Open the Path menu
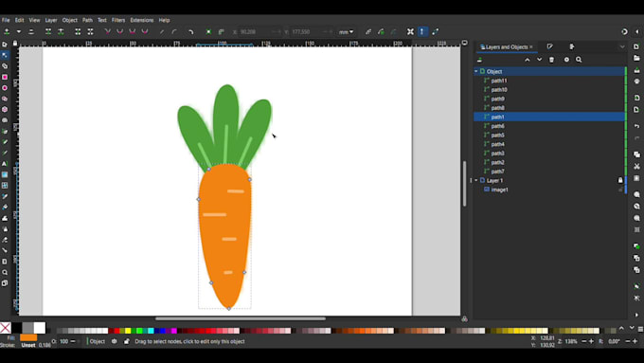Viewport: 644px width, 363px height. tap(87, 20)
